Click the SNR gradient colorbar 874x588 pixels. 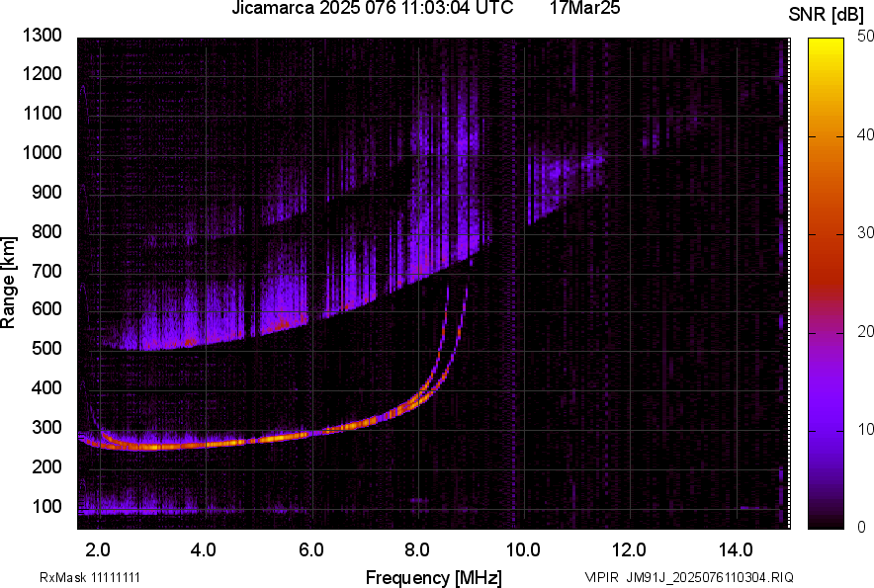(x=826, y=284)
